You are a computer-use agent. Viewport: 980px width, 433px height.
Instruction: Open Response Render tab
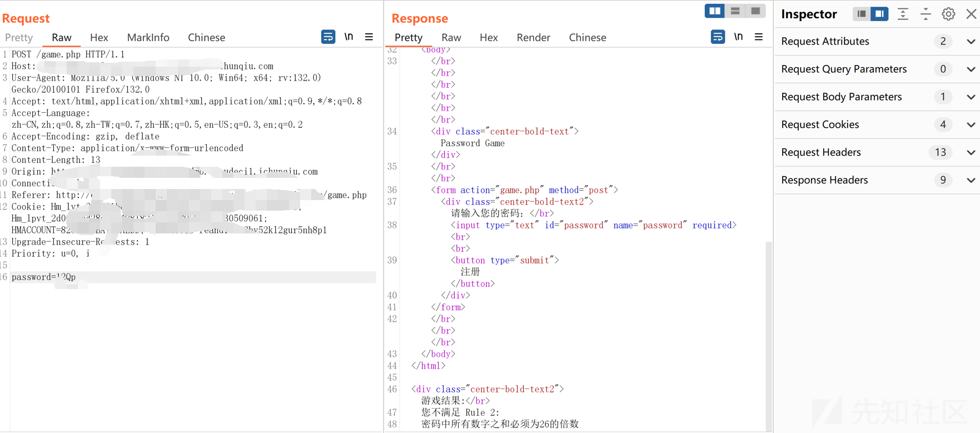click(533, 37)
